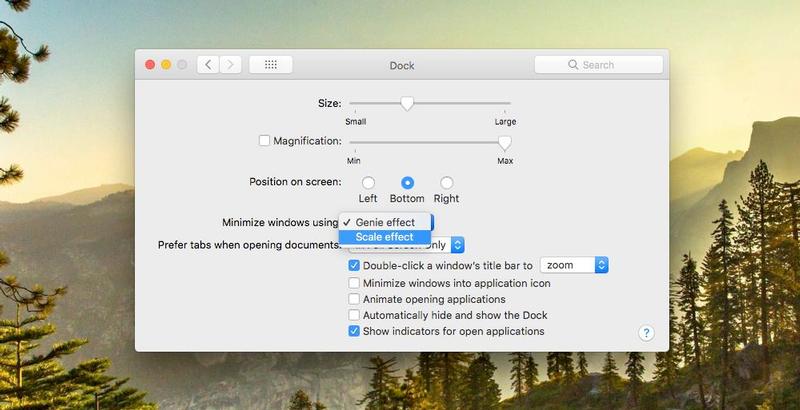
Task: Click the Size slider thumb
Action: tap(407, 104)
